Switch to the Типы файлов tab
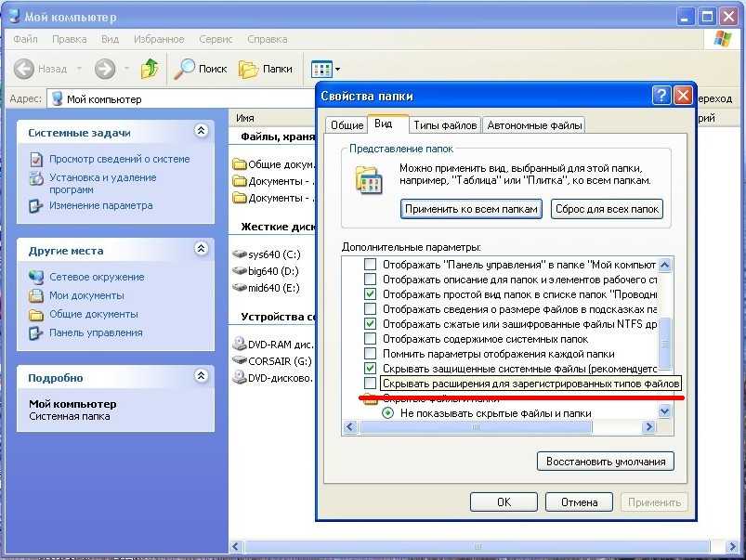Screen dimensions: 746x560 point(445,125)
